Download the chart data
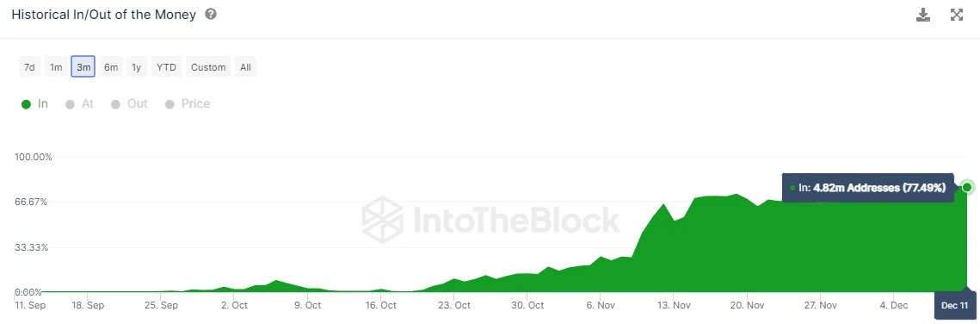This screenshot has height=324, width=980. point(923,15)
